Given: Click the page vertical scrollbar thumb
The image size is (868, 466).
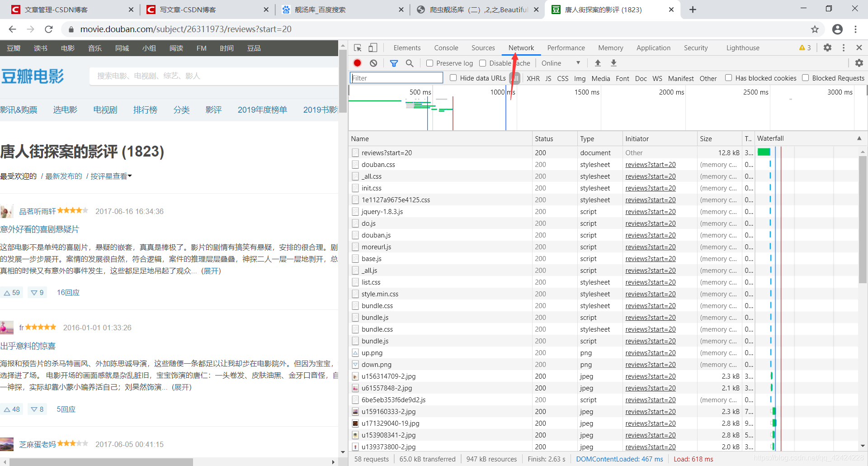Looking at the screenshot, I should (343, 80).
